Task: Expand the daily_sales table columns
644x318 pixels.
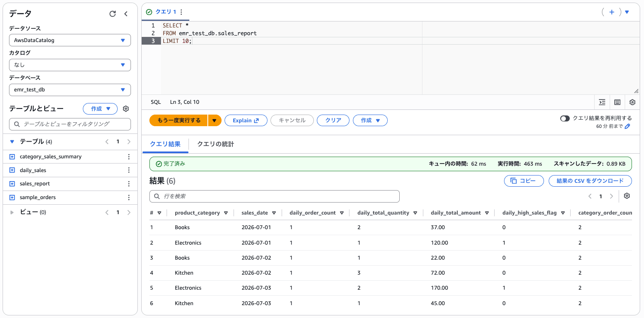Action: click(12, 170)
